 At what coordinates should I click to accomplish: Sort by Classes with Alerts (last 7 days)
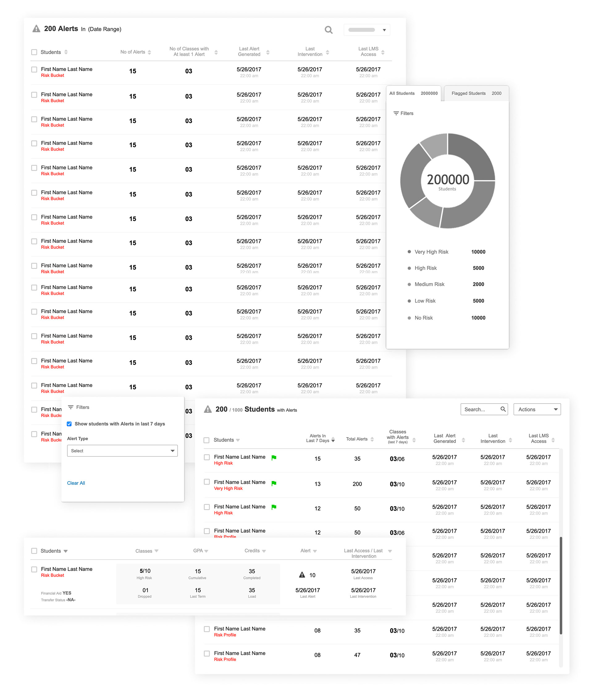(x=414, y=440)
